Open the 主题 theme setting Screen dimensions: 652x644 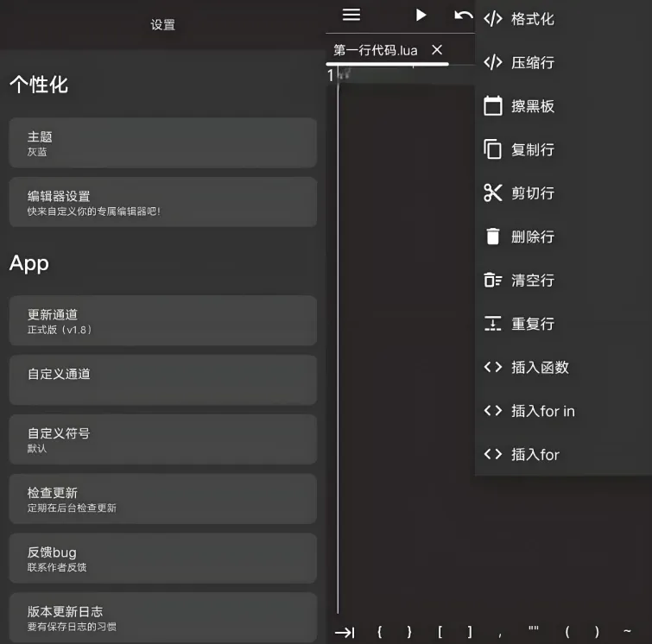pyautogui.click(x=163, y=142)
